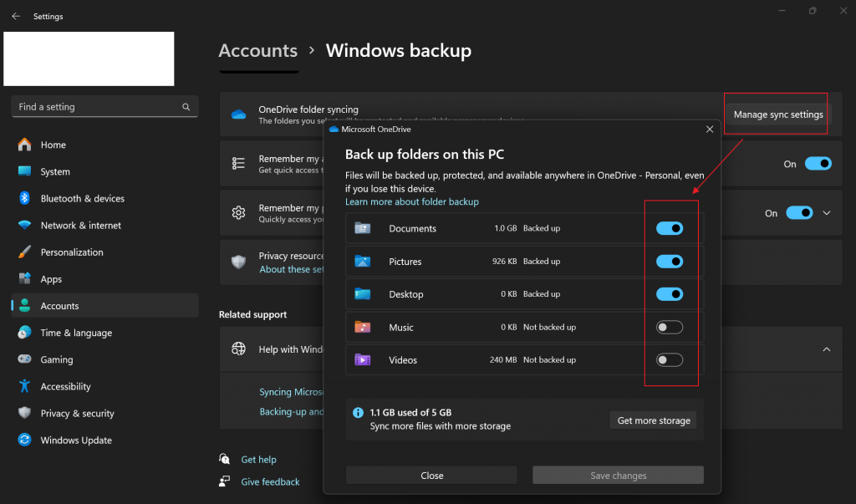
Task: Turn on Videos folder backup
Action: click(670, 360)
